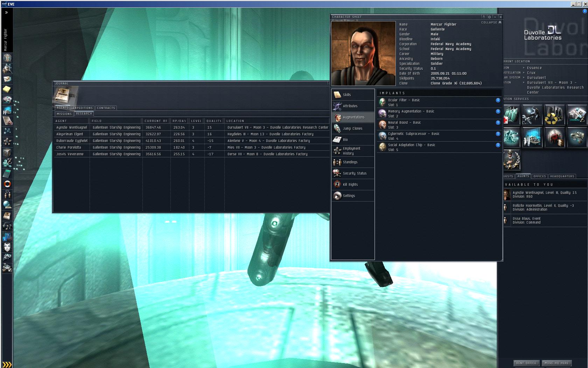Sort research agents by Field column
The width and height of the screenshot is (588, 368).
pyautogui.click(x=116, y=121)
